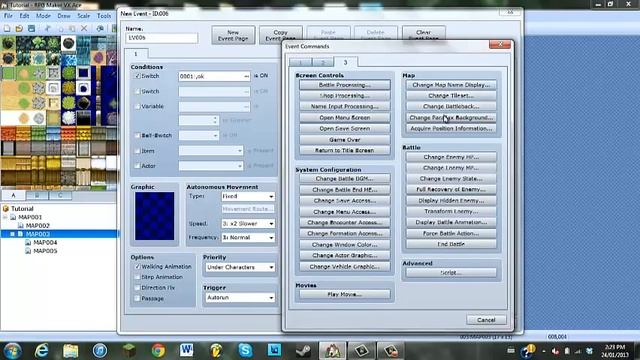Open Windows Explorer folder on taskbar
Image resolution: width=640 pixels, height=360 pixels.
(x=71, y=350)
